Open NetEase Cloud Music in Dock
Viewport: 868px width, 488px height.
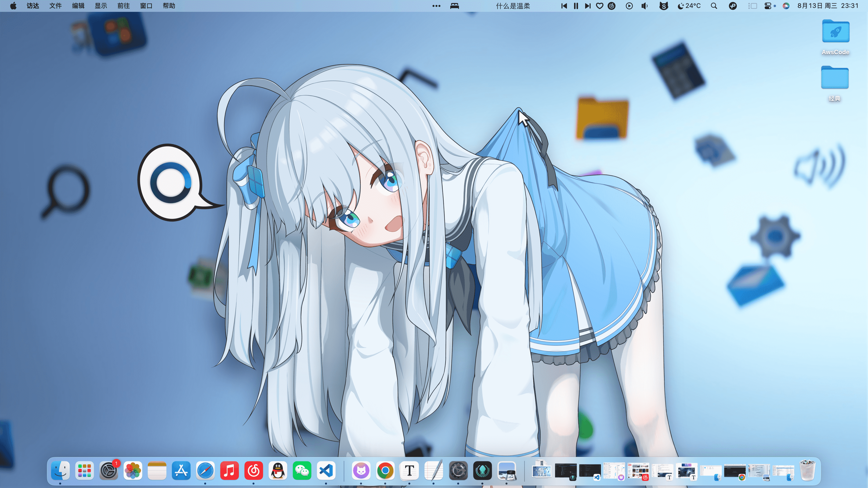click(253, 471)
